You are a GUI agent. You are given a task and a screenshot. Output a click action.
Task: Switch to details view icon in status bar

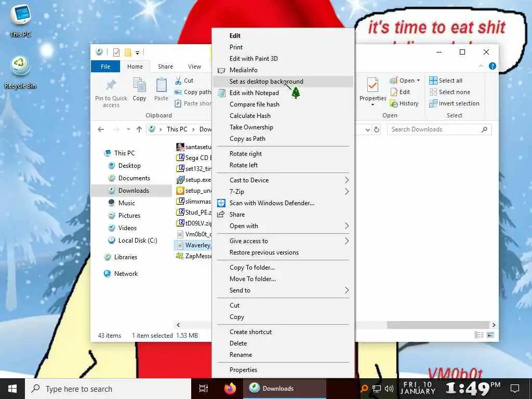(478, 335)
